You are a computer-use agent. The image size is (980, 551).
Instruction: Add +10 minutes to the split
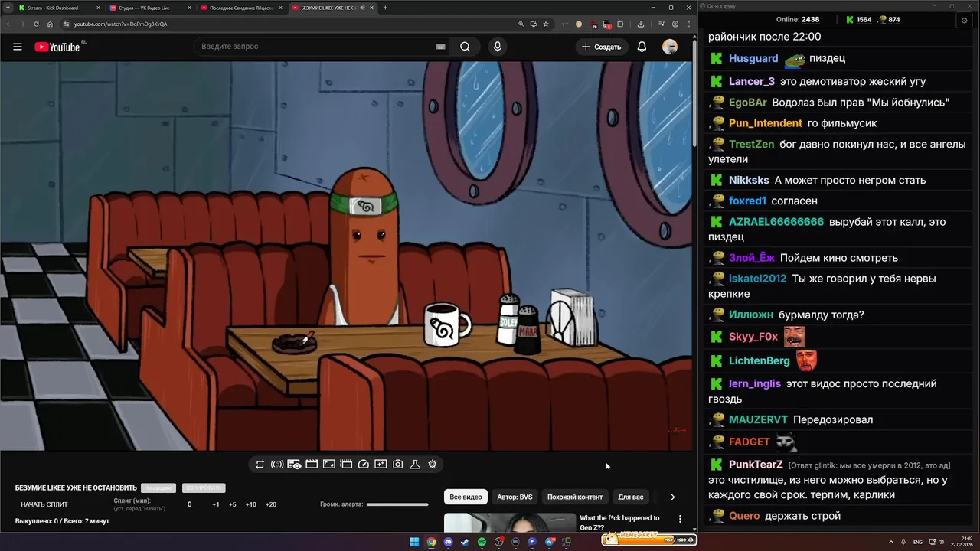[251, 504]
